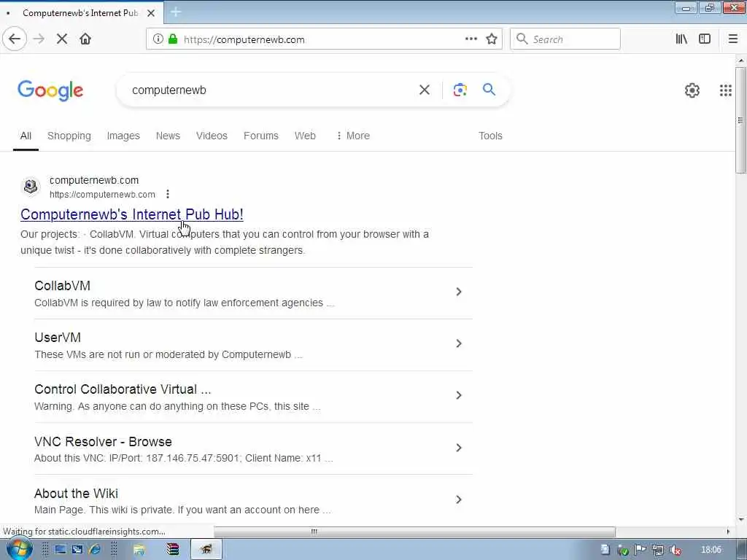Open Action Center flag in system tray
This screenshot has width=747, height=560.
point(640,551)
